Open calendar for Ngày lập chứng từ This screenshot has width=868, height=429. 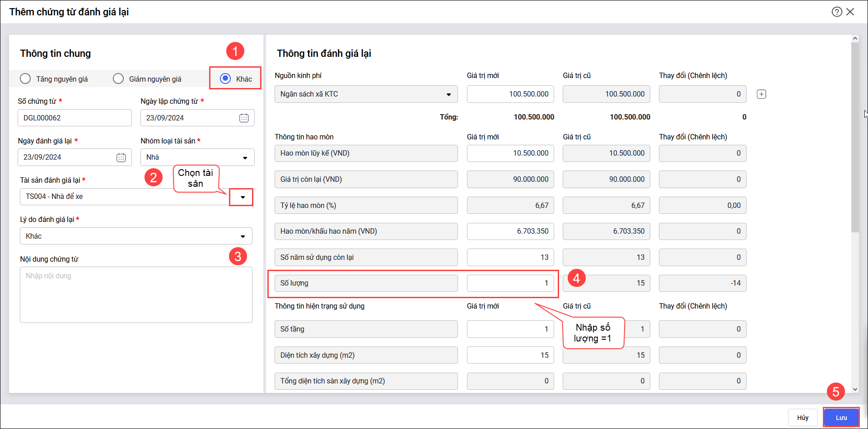(x=244, y=118)
